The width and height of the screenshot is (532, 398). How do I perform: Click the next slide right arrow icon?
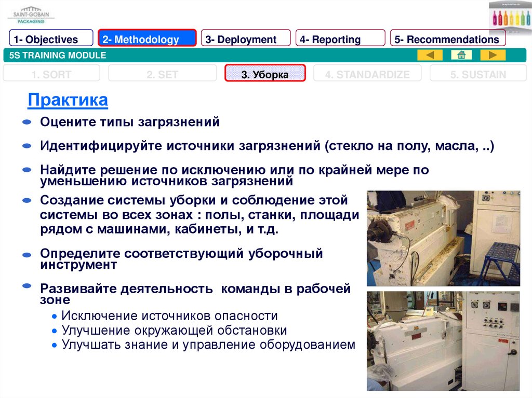pos(493,55)
